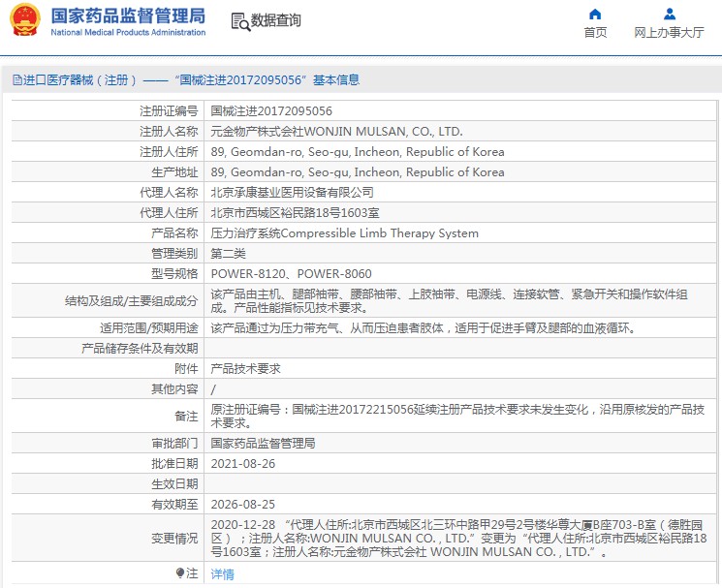Screen dimensions: 722x588
Task: Go to 首页 home page label
Action: pyautogui.click(x=595, y=32)
